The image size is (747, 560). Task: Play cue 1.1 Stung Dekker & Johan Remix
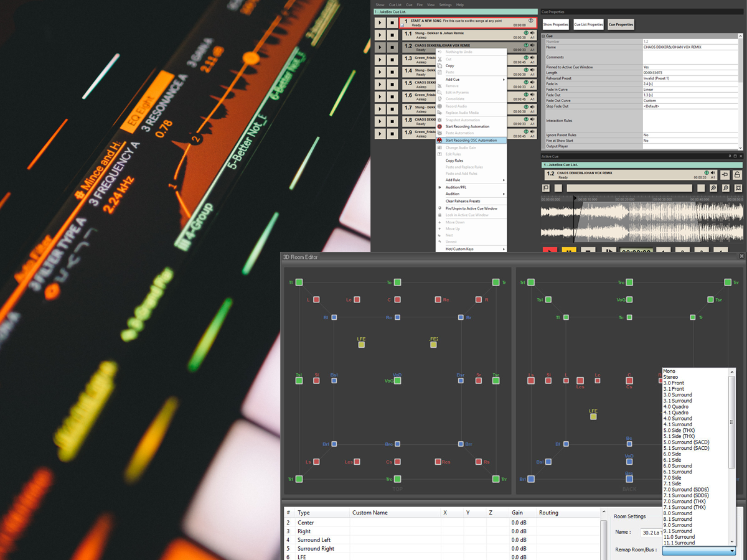coord(380,35)
